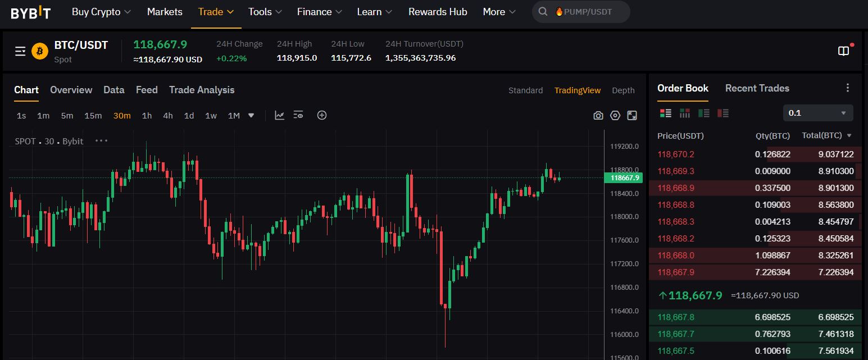The width and height of the screenshot is (868, 360).
Task: Select the Chart tab
Action: (26, 90)
